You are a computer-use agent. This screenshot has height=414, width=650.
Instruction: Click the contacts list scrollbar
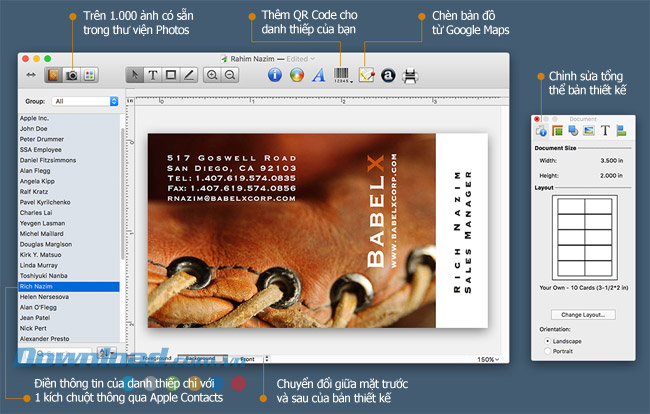(122, 194)
